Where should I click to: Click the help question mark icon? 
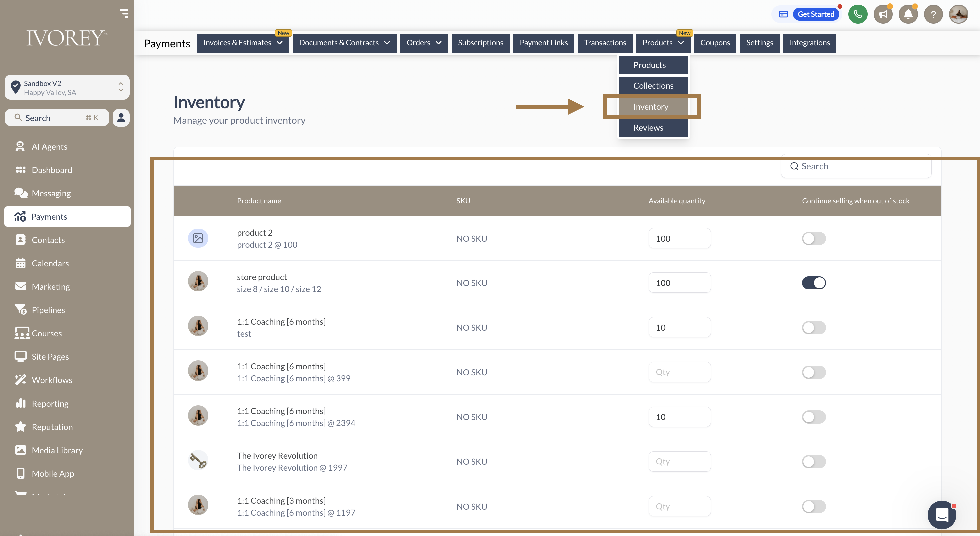point(933,14)
